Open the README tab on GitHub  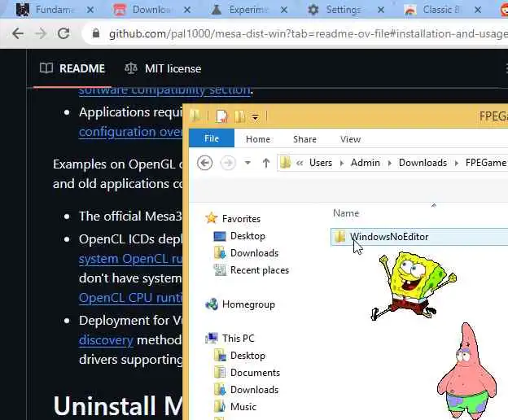pos(72,68)
